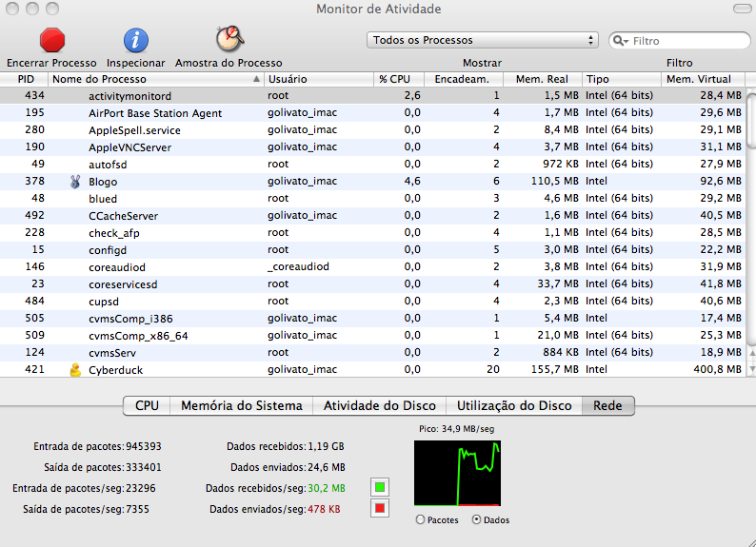Switch to Utilização do Disco tab
This screenshot has height=547, width=756.
[x=514, y=405]
